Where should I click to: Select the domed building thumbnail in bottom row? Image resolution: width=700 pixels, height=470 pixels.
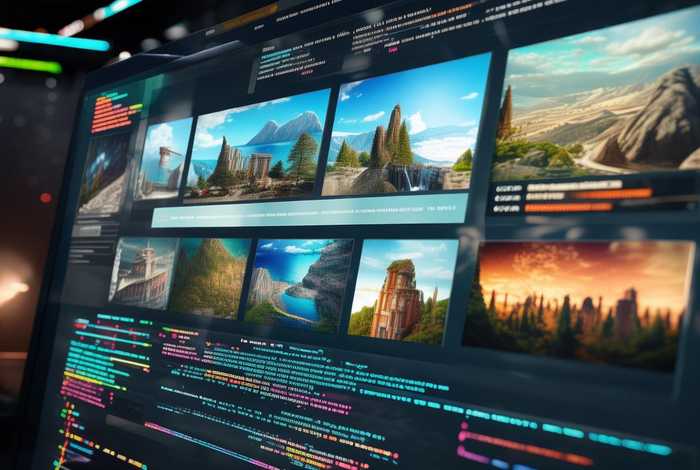coord(142,272)
